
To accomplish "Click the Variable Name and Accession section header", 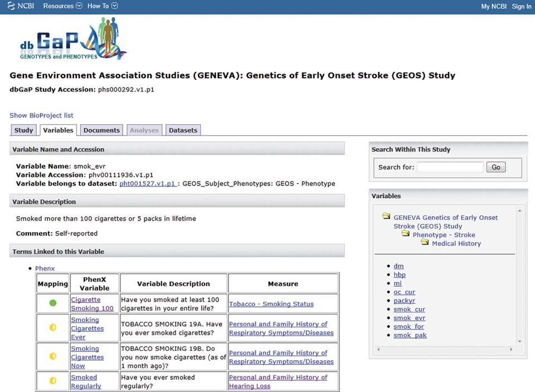I will [177, 149].
